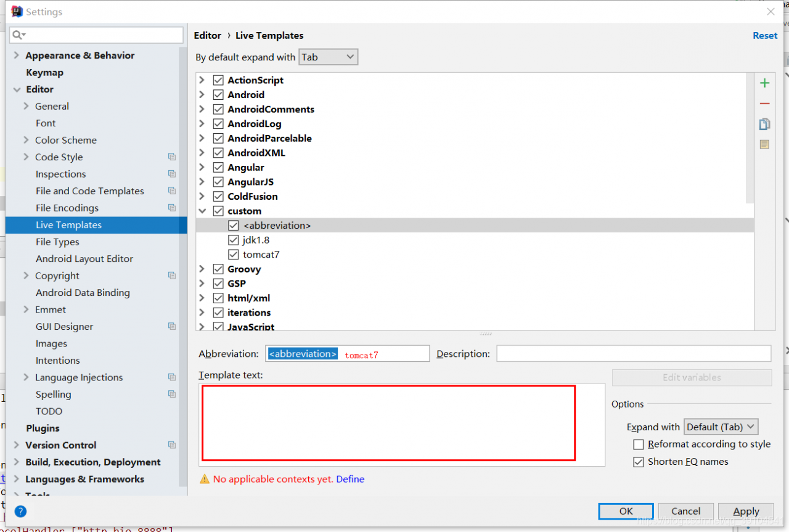Toggle the AndroidParcelable group checkbox
The height and width of the screenshot is (532, 789).
218,139
